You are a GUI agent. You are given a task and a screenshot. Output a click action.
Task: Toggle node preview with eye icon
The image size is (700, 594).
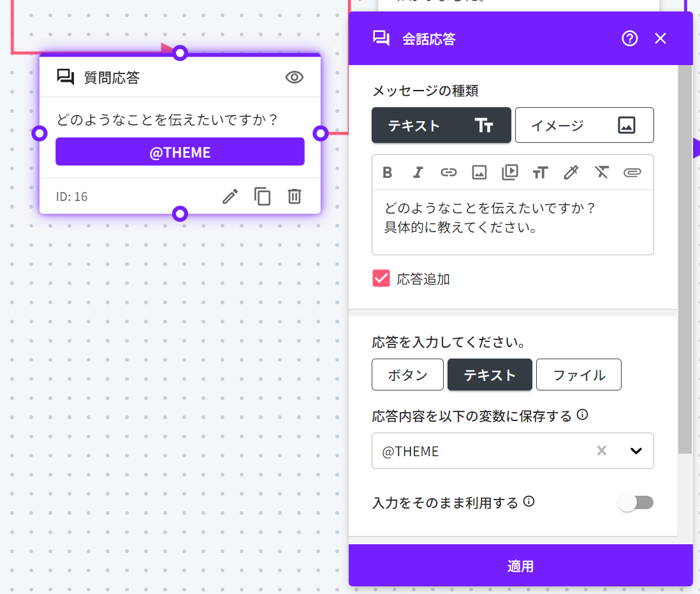click(294, 78)
